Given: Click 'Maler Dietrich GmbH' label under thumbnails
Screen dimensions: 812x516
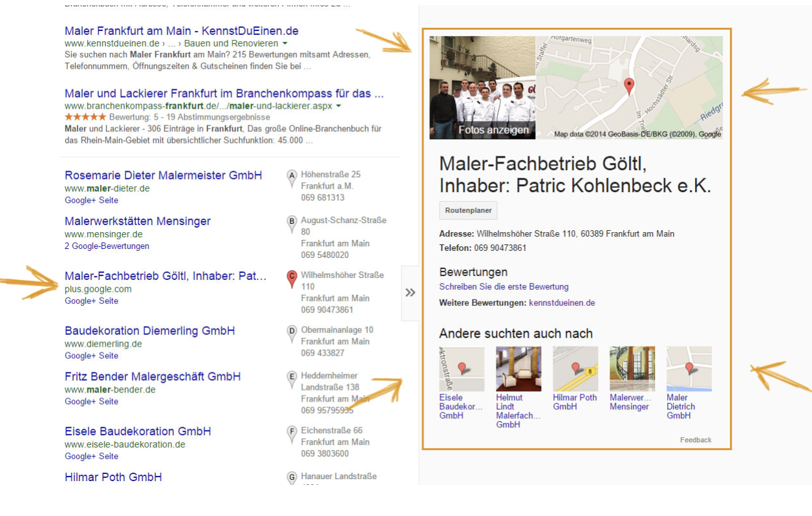Looking at the screenshot, I should (681, 407).
